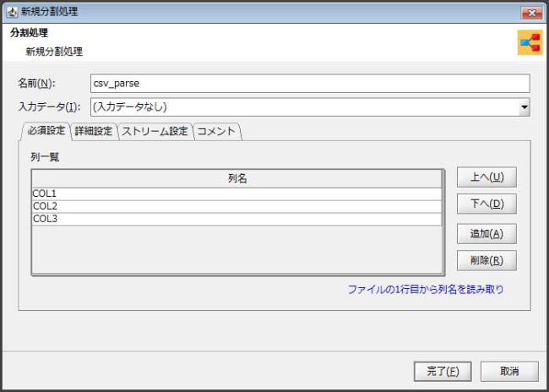Cancel the dialog with 取消 button

coord(508,371)
